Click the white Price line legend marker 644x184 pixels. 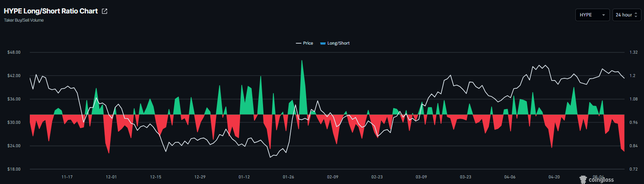(298, 43)
